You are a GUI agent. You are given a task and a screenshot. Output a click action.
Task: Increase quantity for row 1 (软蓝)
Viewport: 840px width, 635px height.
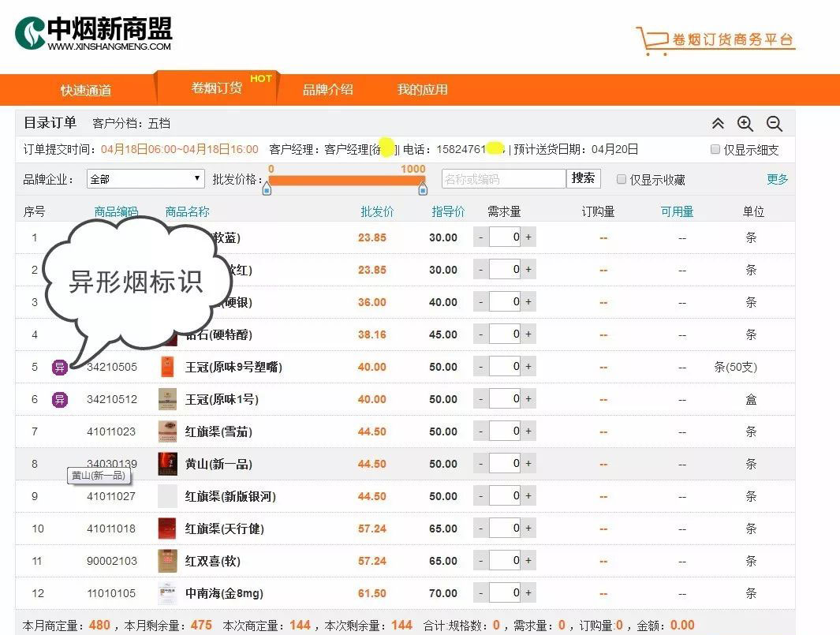[x=528, y=237]
